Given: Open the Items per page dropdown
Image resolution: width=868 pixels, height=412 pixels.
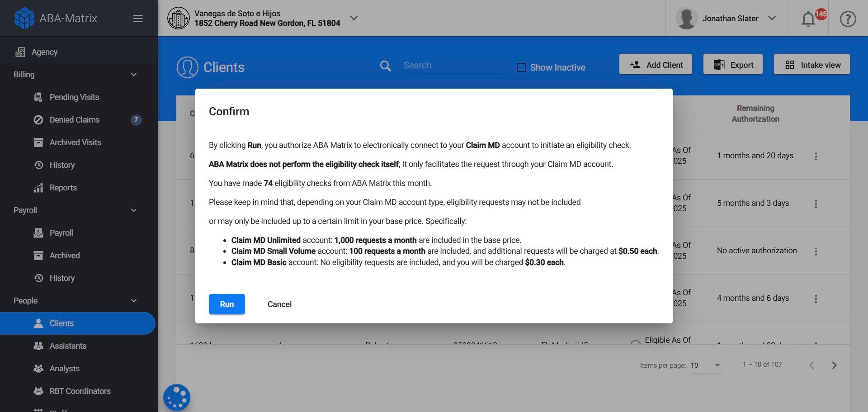Looking at the screenshot, I should click(705, 365).
